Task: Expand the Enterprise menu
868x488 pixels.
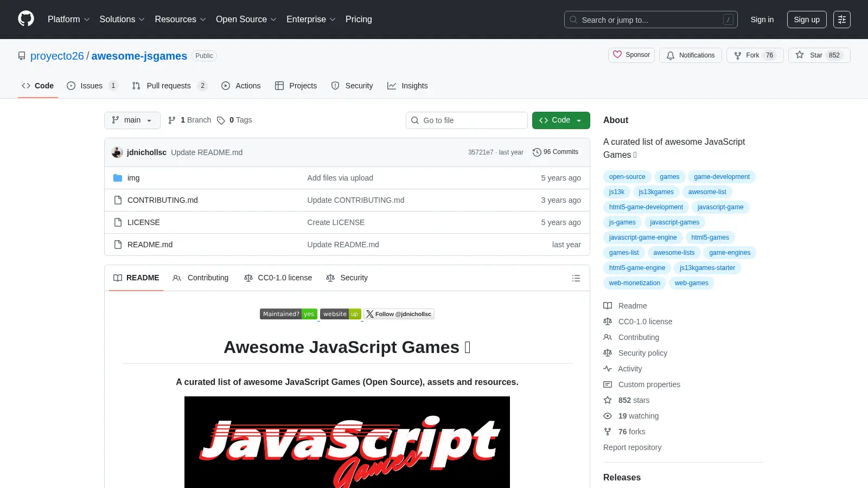Action: point(311,20)
